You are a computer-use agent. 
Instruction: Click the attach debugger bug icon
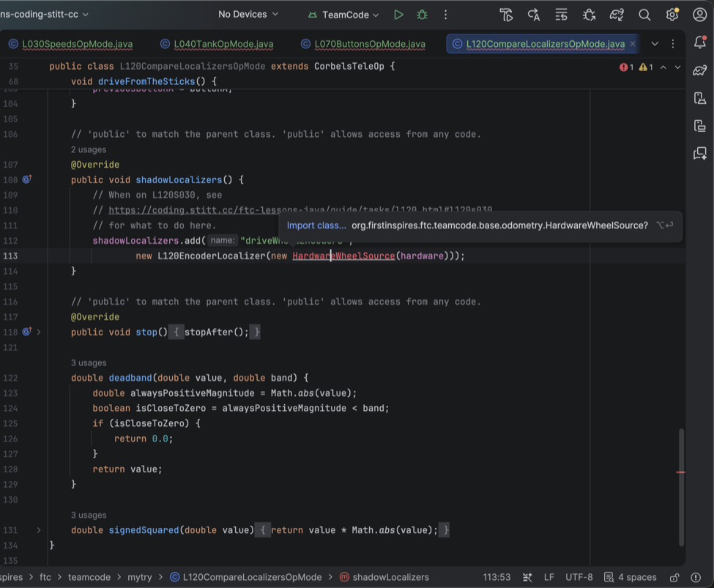click(589, 15)
